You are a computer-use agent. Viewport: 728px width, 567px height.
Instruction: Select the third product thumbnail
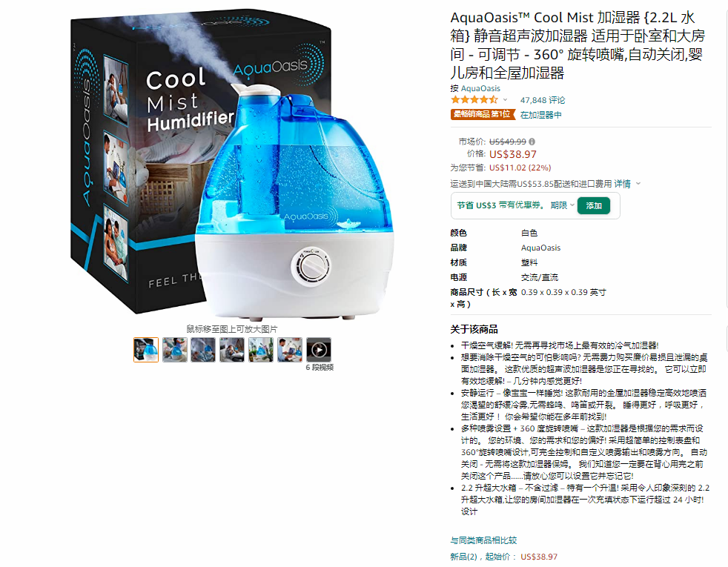[203, 349]
